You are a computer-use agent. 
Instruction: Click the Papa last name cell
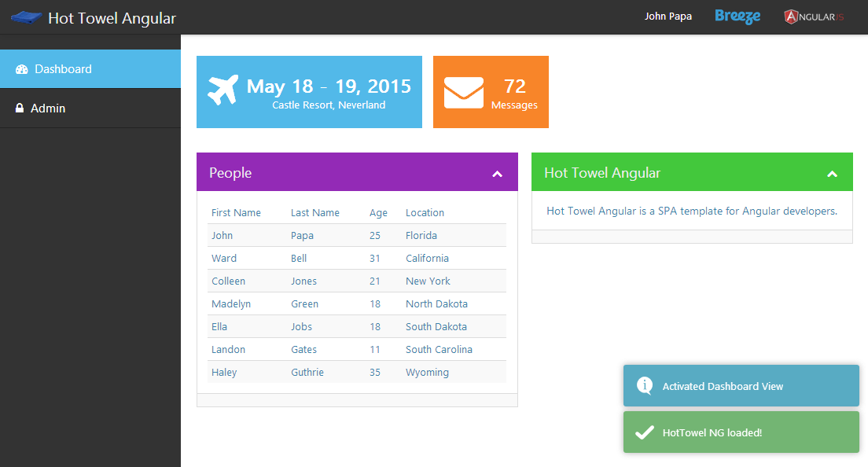302,236
